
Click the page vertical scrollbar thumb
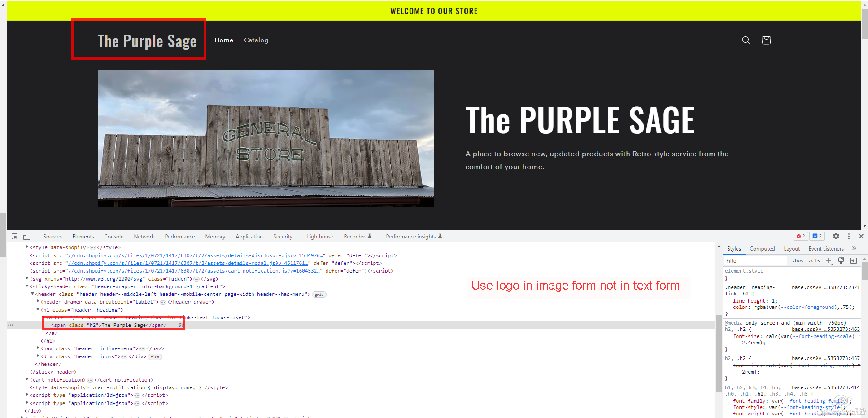pos(864,23)
